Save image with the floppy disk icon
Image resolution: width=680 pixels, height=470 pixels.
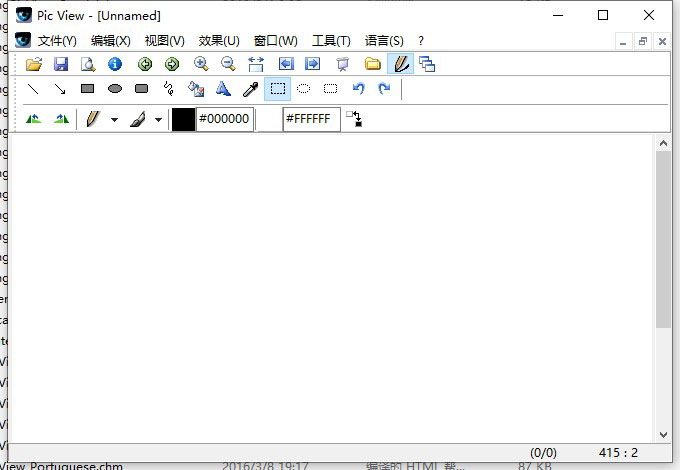click(x=61, y=64)
